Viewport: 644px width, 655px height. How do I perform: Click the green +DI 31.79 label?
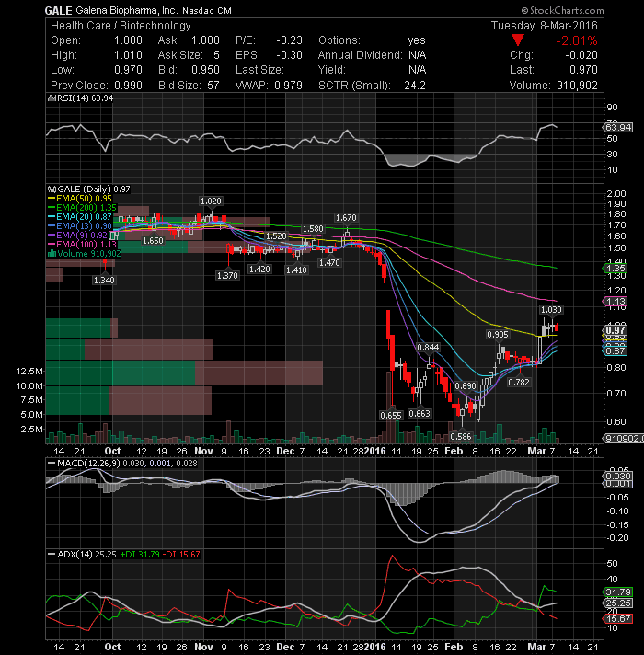pos(140,555)
